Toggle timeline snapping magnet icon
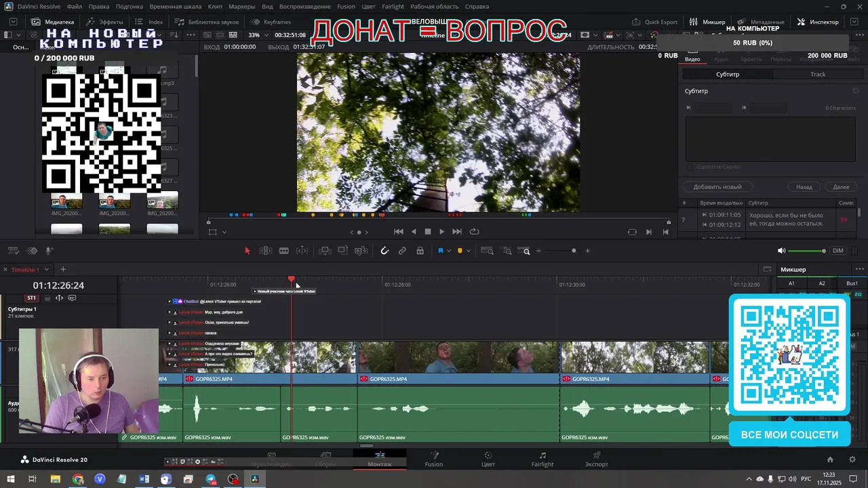 (384, 251)
